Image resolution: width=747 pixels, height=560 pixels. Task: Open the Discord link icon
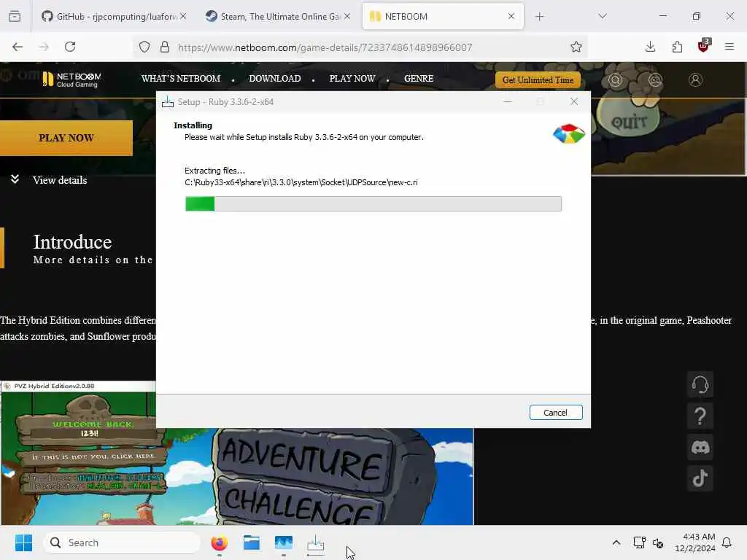[700, 447]
